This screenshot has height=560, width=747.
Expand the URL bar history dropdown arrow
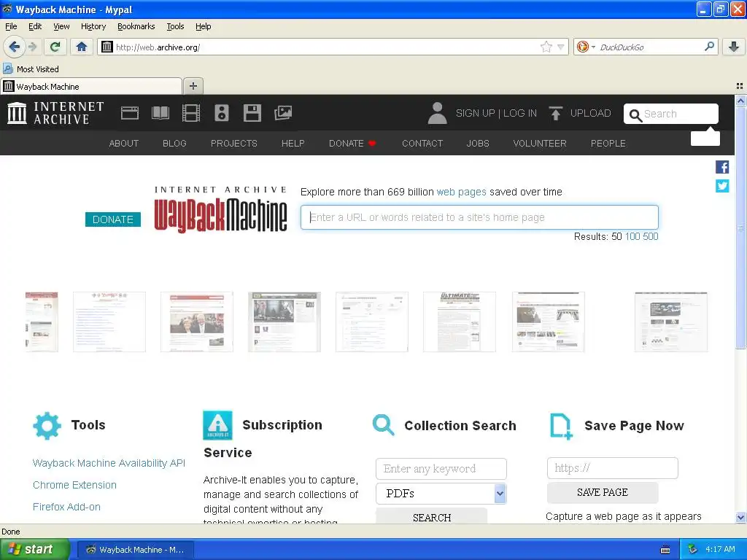pyautogui.click(x=561, y=47)
